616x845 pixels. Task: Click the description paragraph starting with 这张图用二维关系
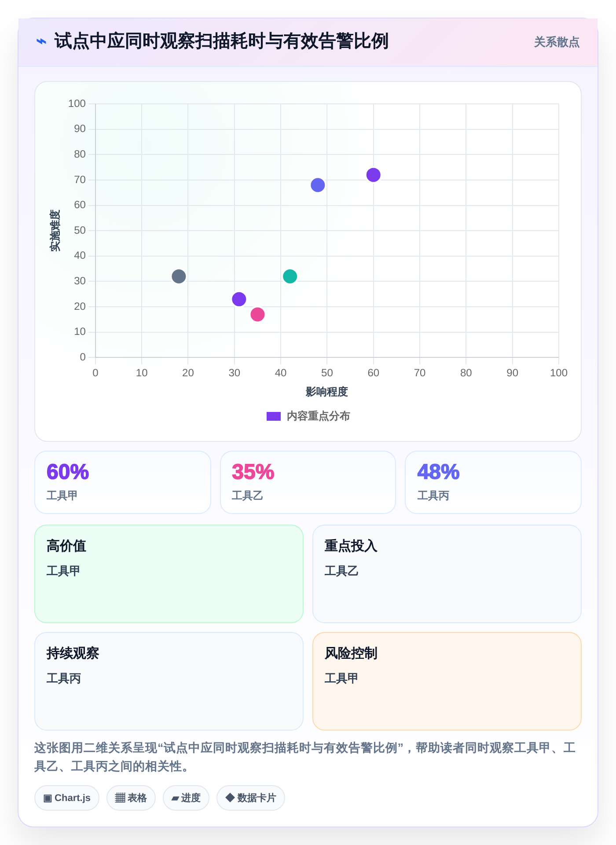click(x=305, y=757)
